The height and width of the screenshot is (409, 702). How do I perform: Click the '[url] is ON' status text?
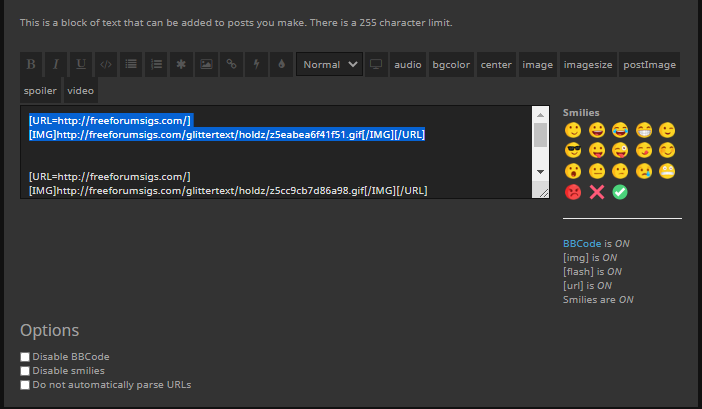(587, 285)
